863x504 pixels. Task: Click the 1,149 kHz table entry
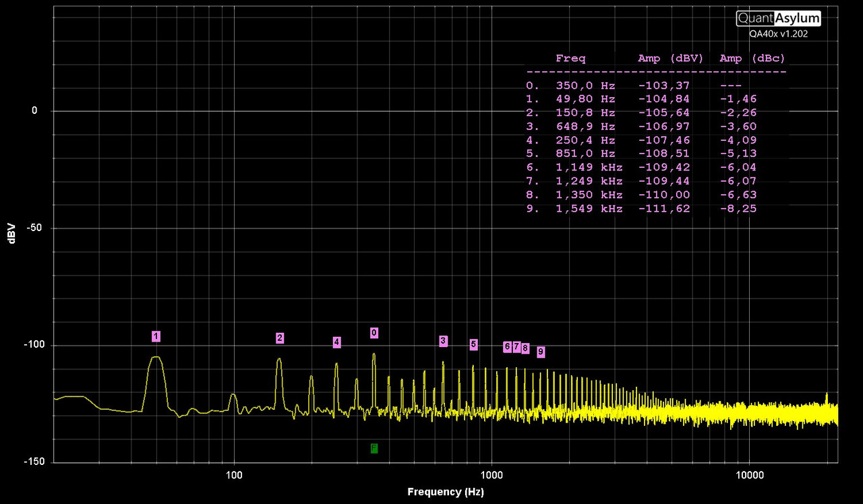tap(589, 168)
